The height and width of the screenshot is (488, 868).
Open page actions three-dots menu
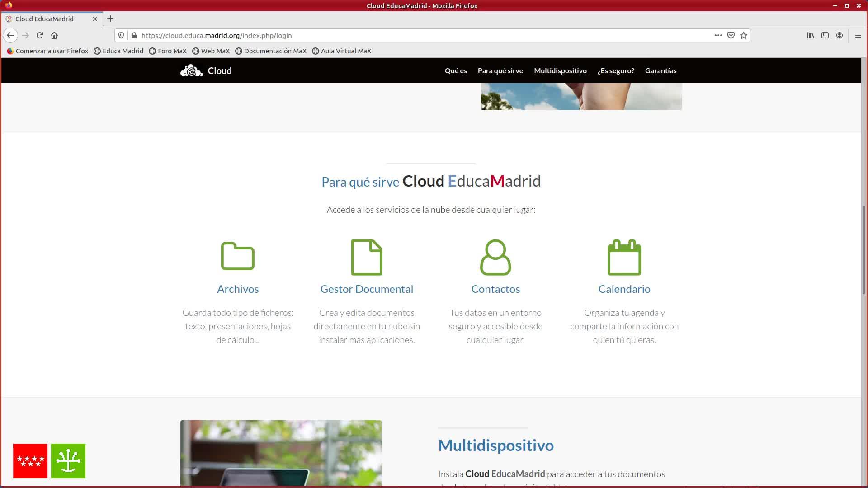tap(718, 35)
